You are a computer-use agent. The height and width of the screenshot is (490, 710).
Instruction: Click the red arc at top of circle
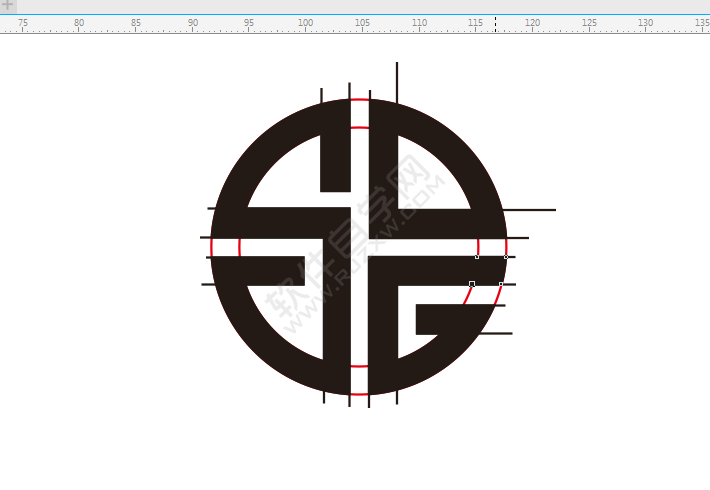[x=359, y=100]
